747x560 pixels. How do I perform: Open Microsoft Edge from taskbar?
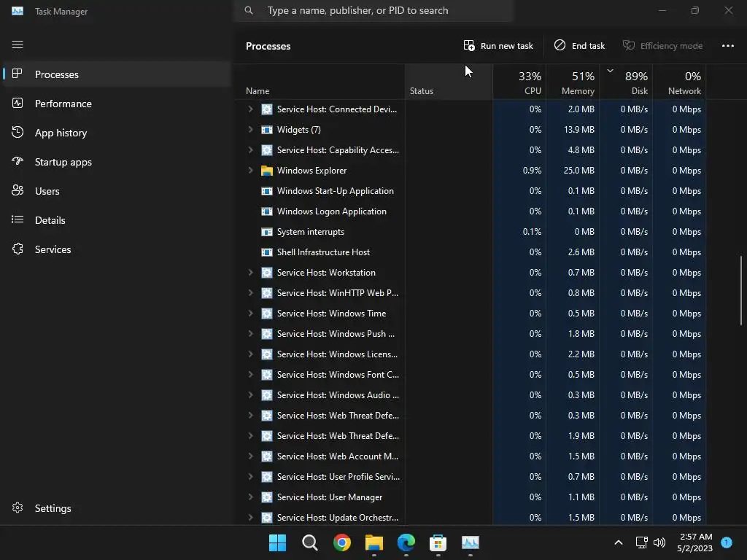pos(406,542)
